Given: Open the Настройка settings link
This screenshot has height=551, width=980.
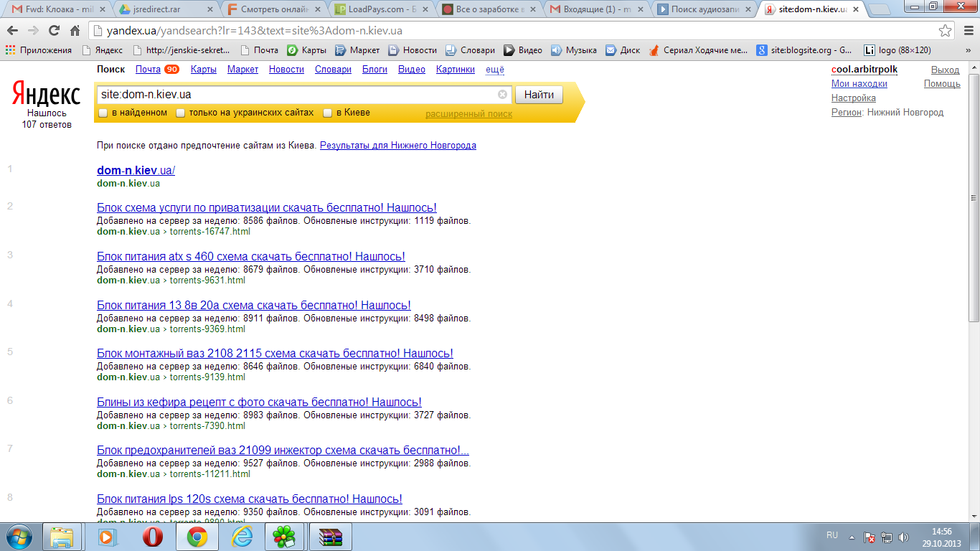Looking at the screenshot, I should (854, 98).
